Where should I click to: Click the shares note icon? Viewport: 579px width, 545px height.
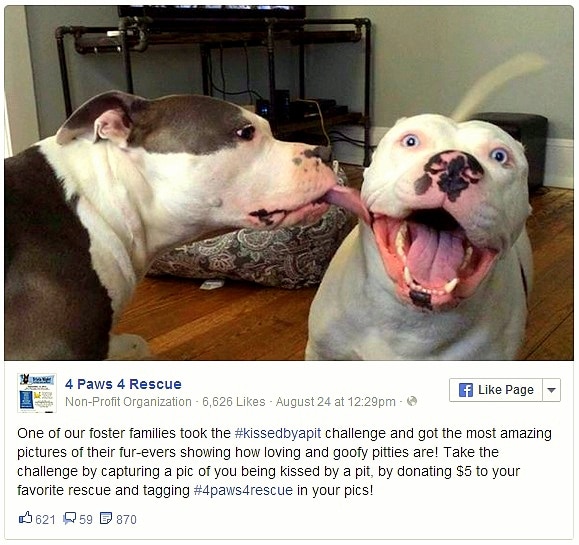[x=106, y=518]
